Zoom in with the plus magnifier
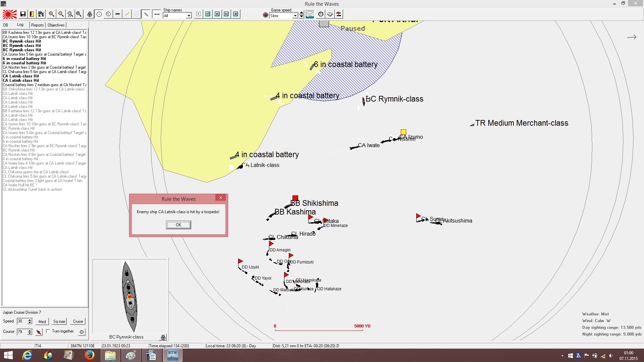Viewport: 644px width, 362px height. (51, 14)
